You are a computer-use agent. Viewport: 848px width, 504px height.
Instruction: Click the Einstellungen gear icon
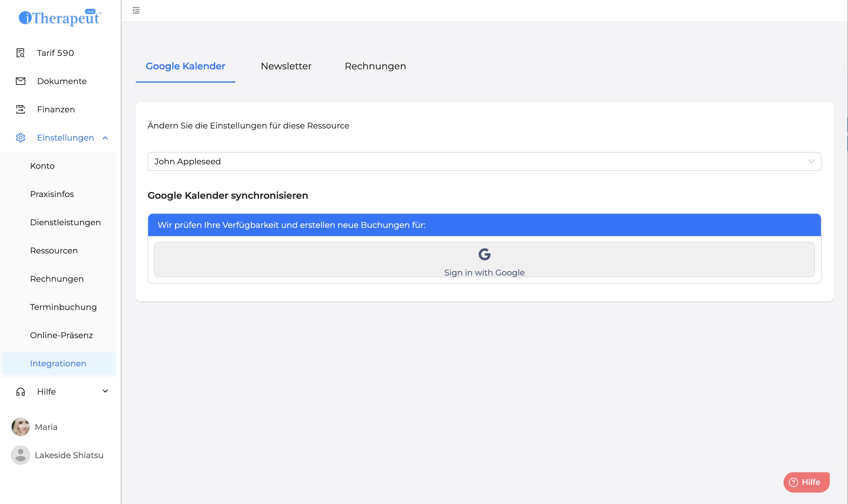point(20,138)
